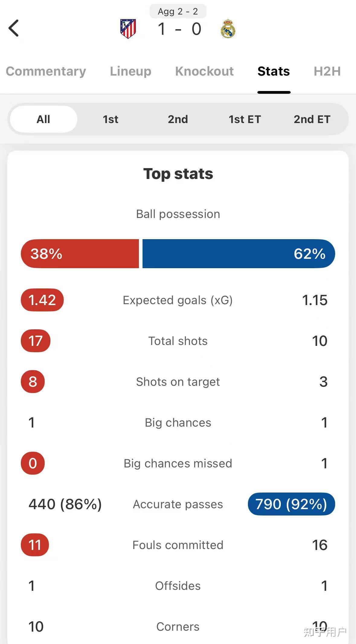Tap the Agg 2 - 2 badge
This screenshot has width=356, height=644.
(178, 11)
